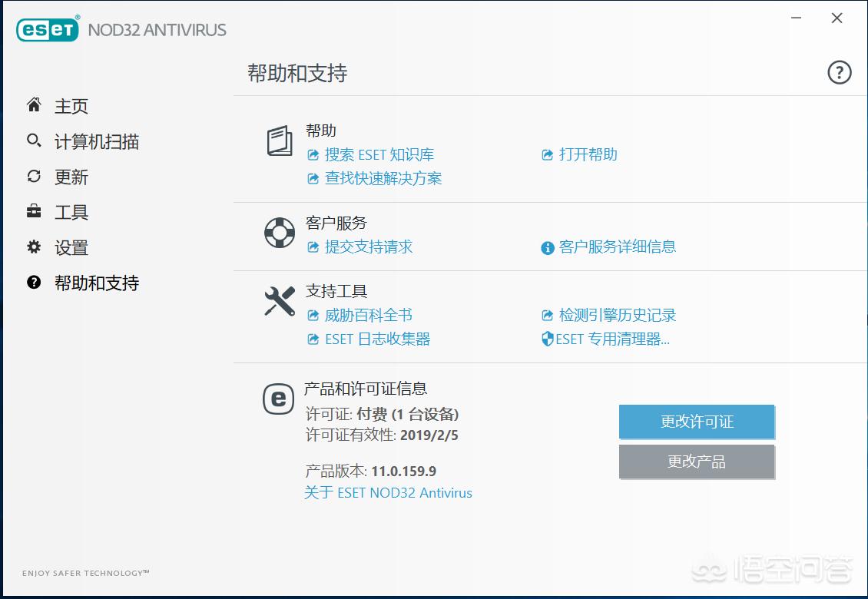Open the 打开帮助 link
868x599 pixels.
(x=588, y=154)
